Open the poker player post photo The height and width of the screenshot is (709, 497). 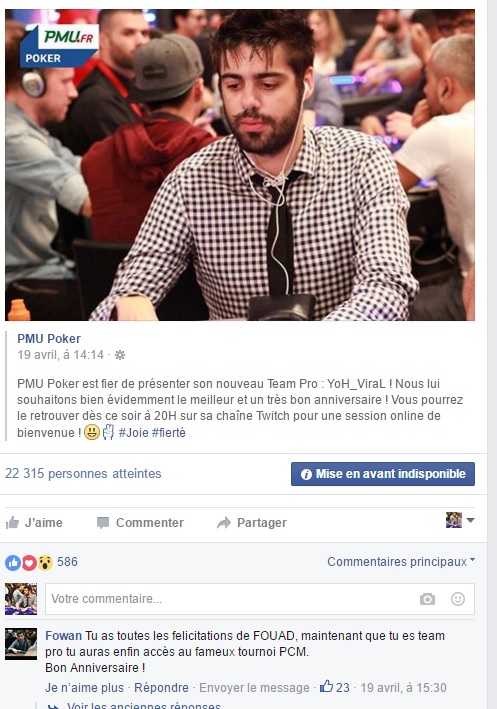(240, 165)
